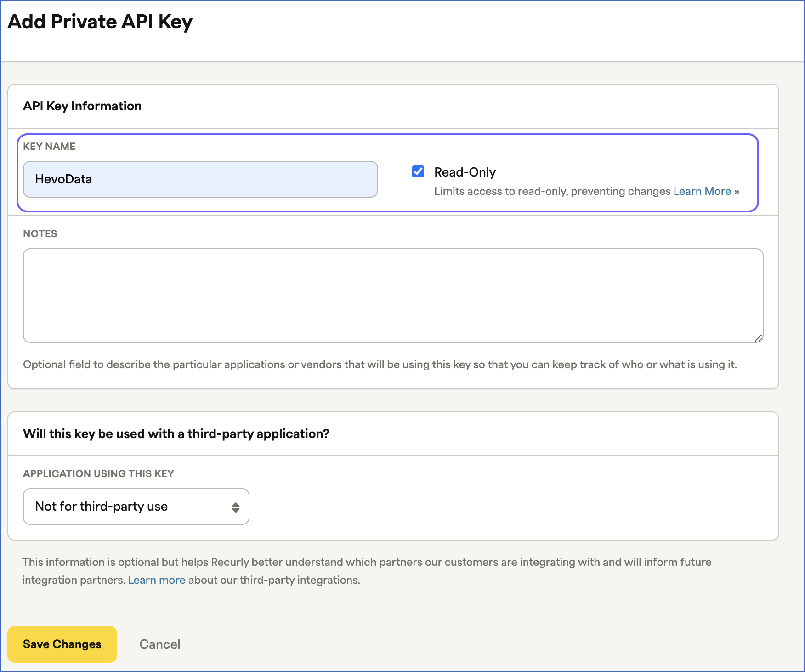The image size is (805, 672).
Task: Click the KEY NAME field label
Action: 49,146
